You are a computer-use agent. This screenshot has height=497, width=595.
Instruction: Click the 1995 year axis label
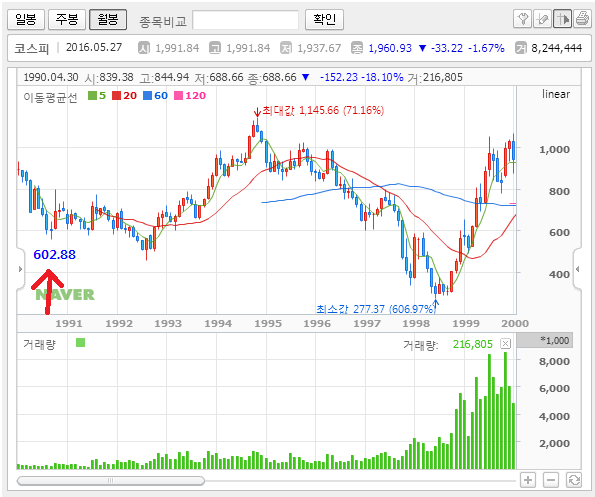(268, 324)
